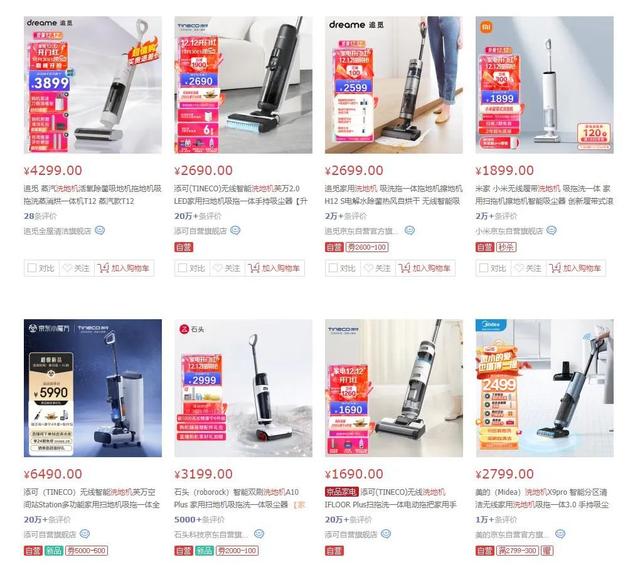Image resolution: width=640 pixels, height=582 pixels.
Task: Open the Midea X9pro product image
Action: 544,388
